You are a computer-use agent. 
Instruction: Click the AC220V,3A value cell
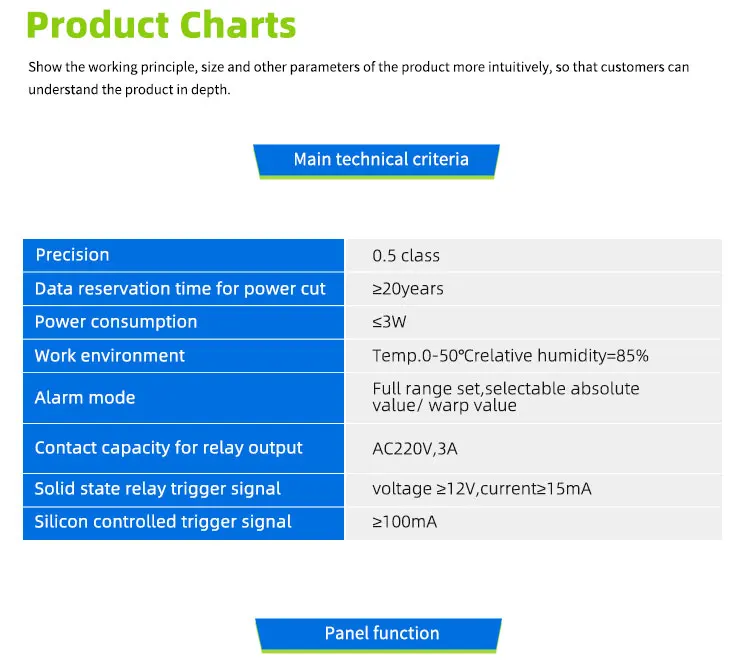(x=415, y=449)
